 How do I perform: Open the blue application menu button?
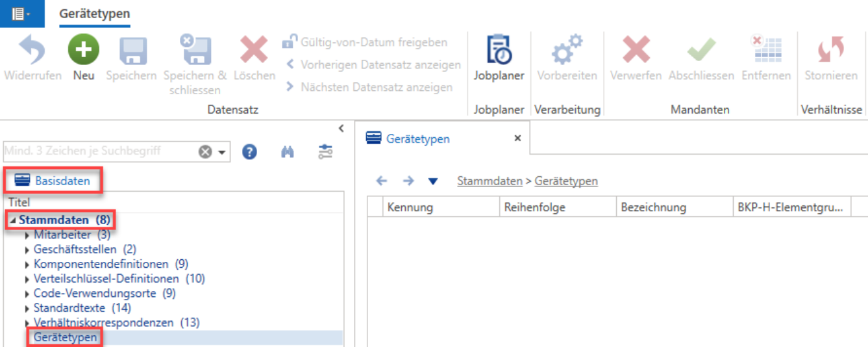pyautogui.click(x=22, y=14)
